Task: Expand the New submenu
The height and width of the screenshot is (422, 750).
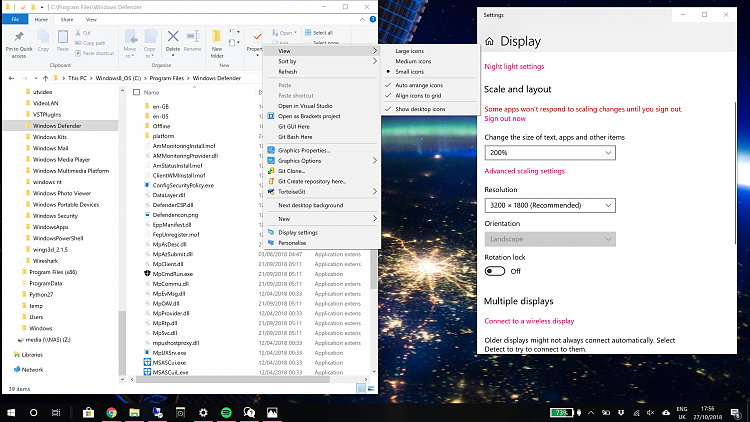Action: click(x=322, y=219)
